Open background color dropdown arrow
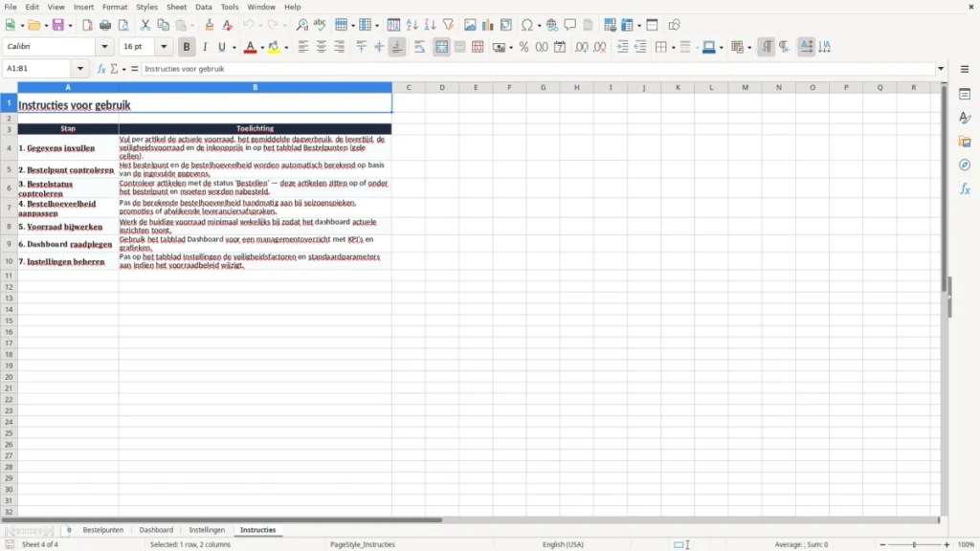The height and width of the screenshot is (551, 980). (x=286, y=48)
